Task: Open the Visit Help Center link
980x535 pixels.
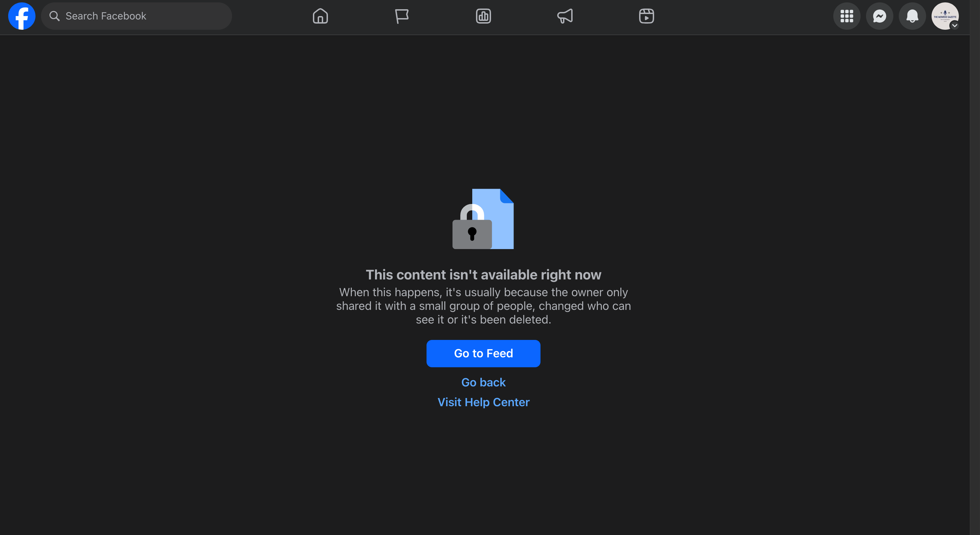Action: coord(483,402)
